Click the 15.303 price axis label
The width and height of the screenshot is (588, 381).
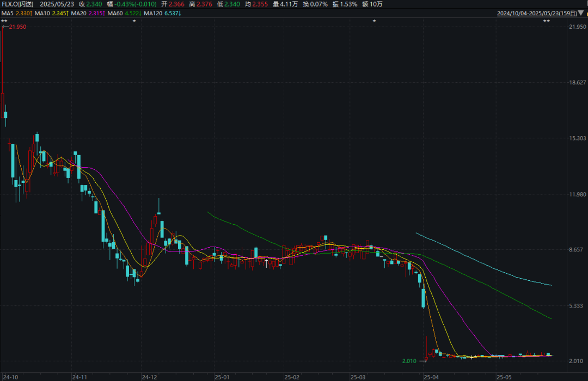(x=578, y=138)
